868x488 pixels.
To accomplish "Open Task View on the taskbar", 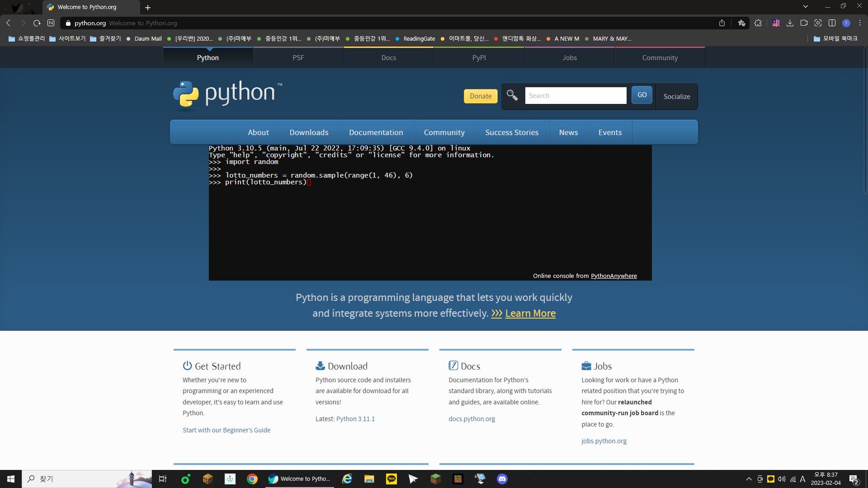I will [x=163, y=479].
